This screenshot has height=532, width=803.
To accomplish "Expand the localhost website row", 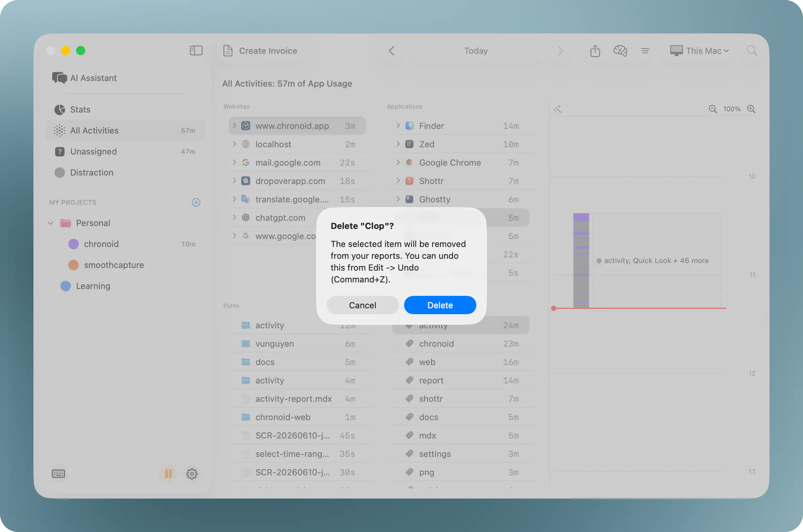I will [234, 144].
